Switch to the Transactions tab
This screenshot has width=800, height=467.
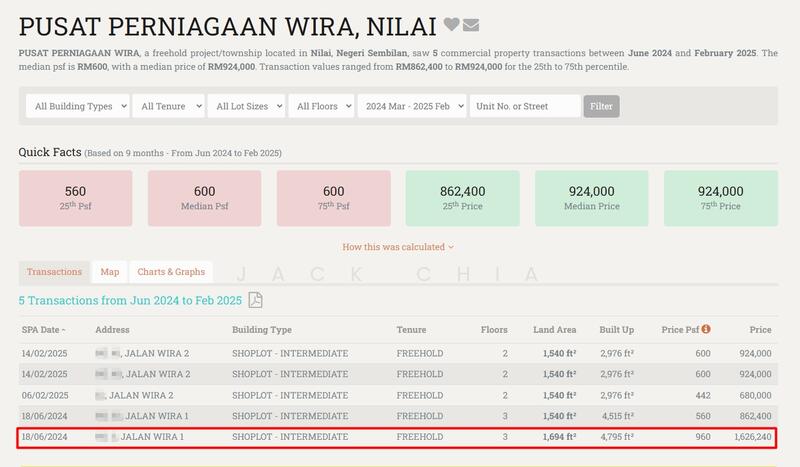(54, 272)
